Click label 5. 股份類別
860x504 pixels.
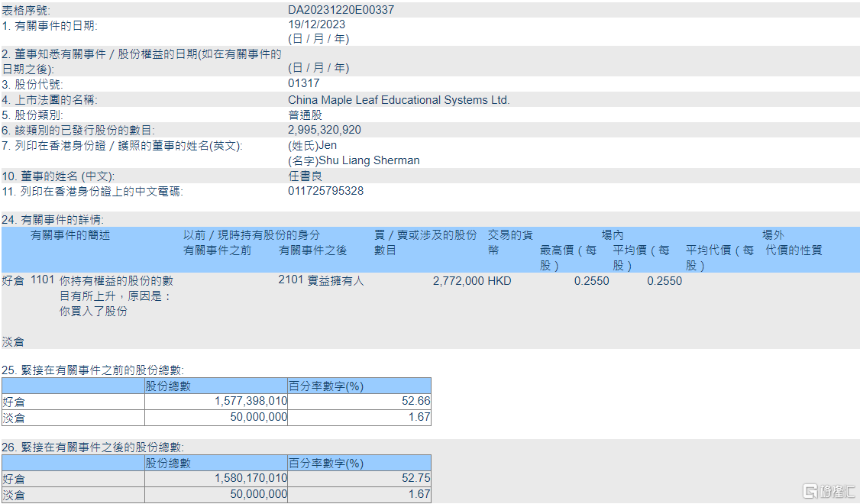coord(32,115)
